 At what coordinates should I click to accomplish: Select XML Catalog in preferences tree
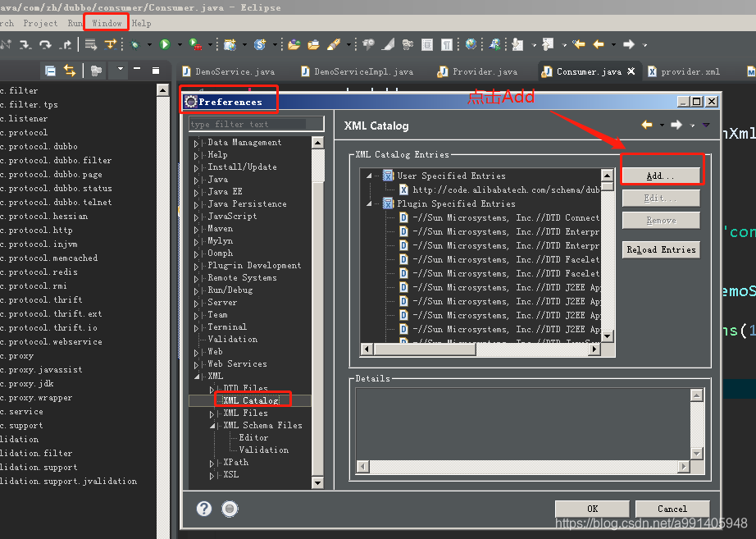point(251,400)
